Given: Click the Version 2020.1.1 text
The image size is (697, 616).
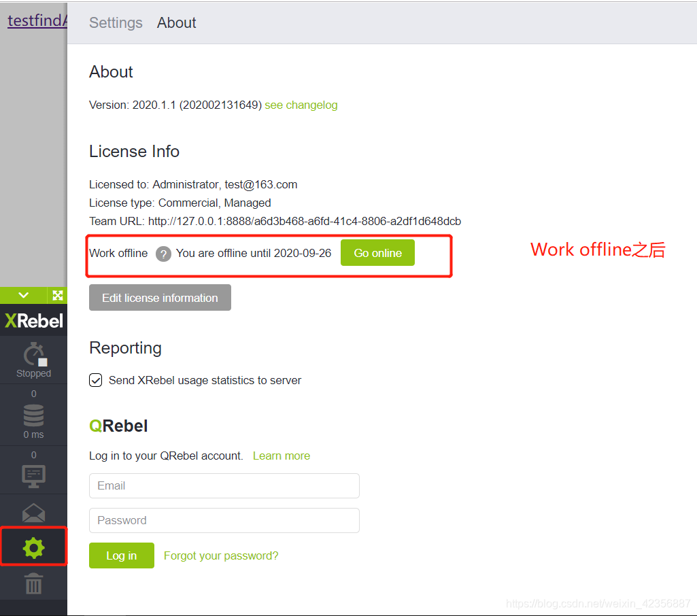Looking at the screenshot, I should click(x=175, y=105).
